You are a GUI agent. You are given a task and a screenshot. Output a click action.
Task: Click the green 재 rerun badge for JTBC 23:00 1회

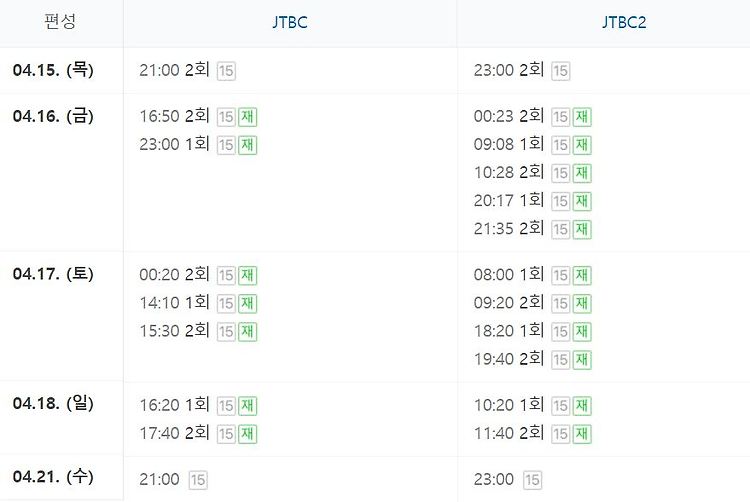pos(247,145)
